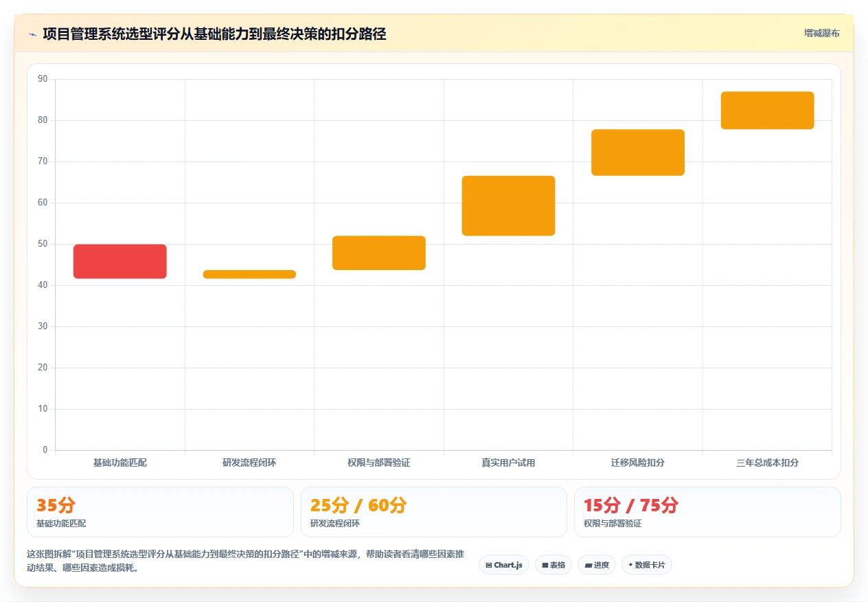This screenshot has width=868, height=602.
Task: Select the orange 迁移风险扣分 bar
Action: pos(638,153)
